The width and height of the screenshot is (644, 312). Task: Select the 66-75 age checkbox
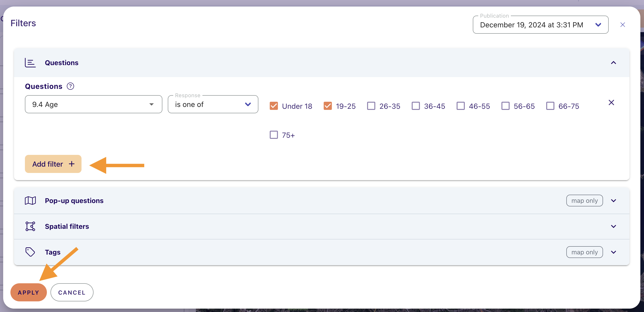[550, 106]
